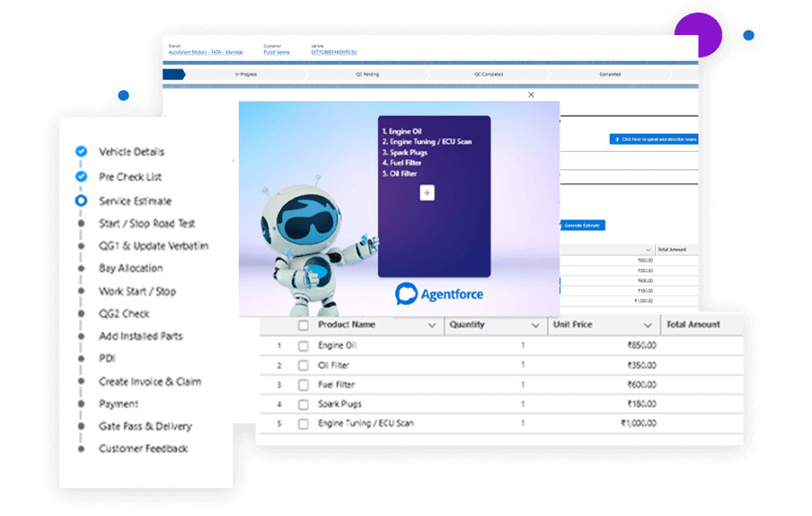This screenshot has width=812, height=516.
Task: Open the Create Invoice & Claim step
Action: click(x=150, y=381)
